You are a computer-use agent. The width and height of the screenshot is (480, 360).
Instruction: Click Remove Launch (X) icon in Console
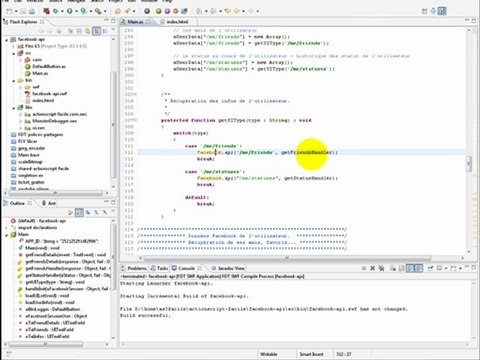373,268
